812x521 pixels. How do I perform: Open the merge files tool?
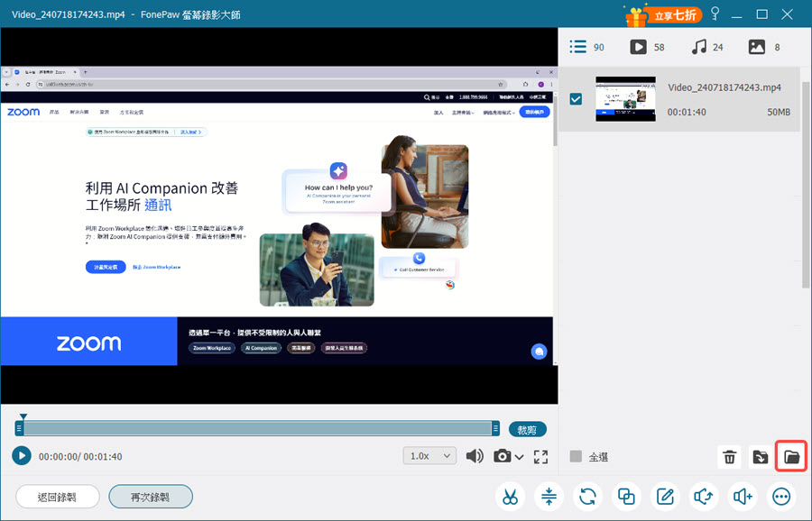click(626, 497)
